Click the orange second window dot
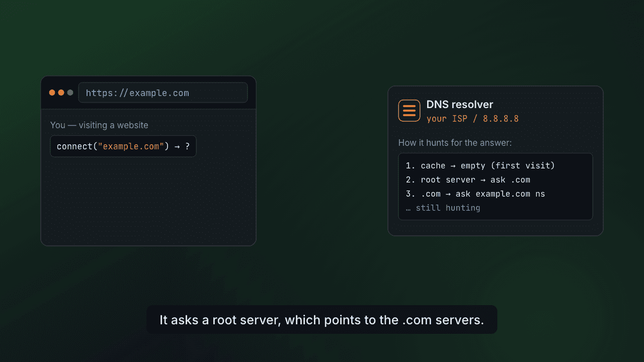Image resolution: width=644 pixels, height=362 pixels. [x=61, y=93]
